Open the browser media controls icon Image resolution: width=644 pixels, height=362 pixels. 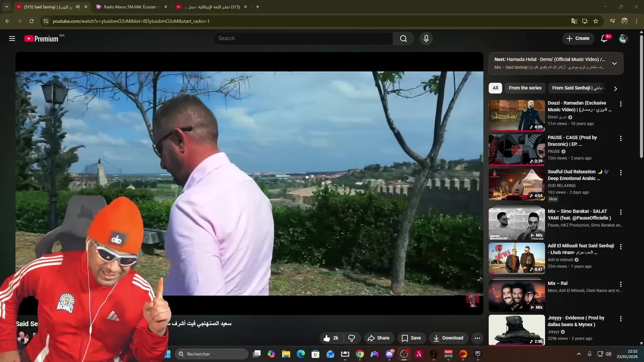point(612,21)
